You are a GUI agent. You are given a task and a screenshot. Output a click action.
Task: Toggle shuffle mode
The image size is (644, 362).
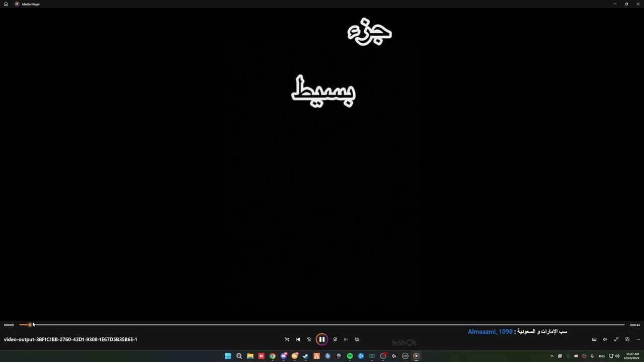pos(287,339)
